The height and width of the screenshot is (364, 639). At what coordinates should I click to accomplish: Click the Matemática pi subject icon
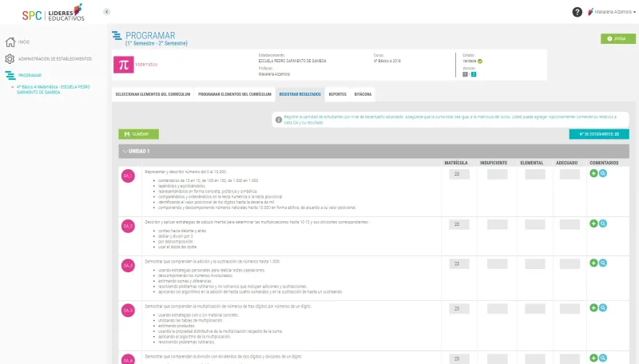click(124, 65)
